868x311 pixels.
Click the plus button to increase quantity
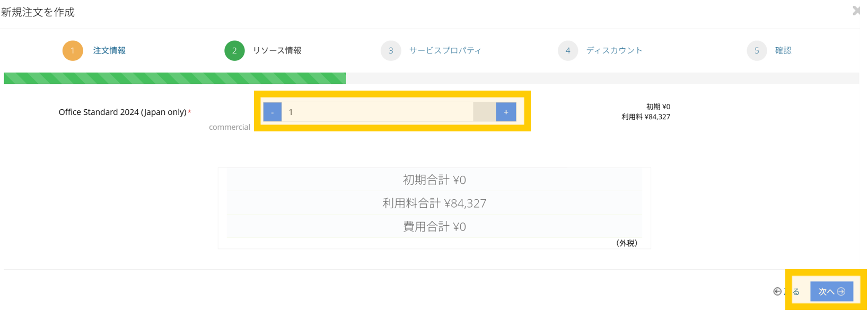pyautogui.click(x=506, y=112)
